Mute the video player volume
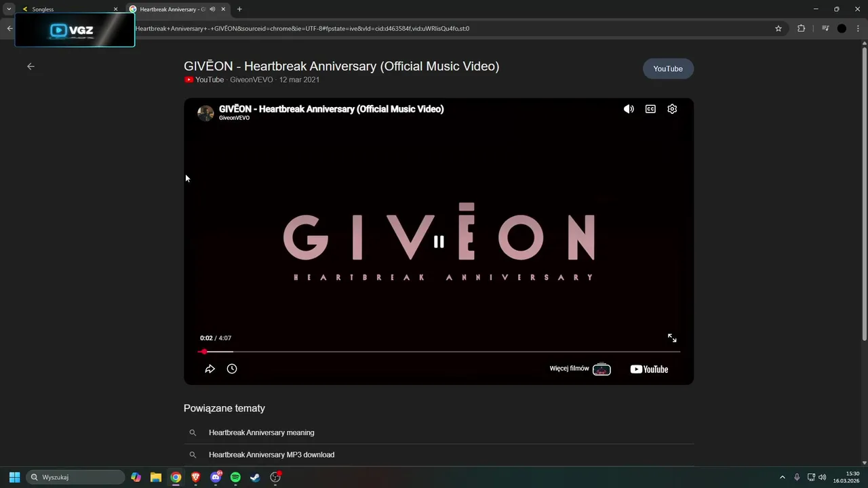This screenshot has height=488, width=868. [x=629, y=109]
